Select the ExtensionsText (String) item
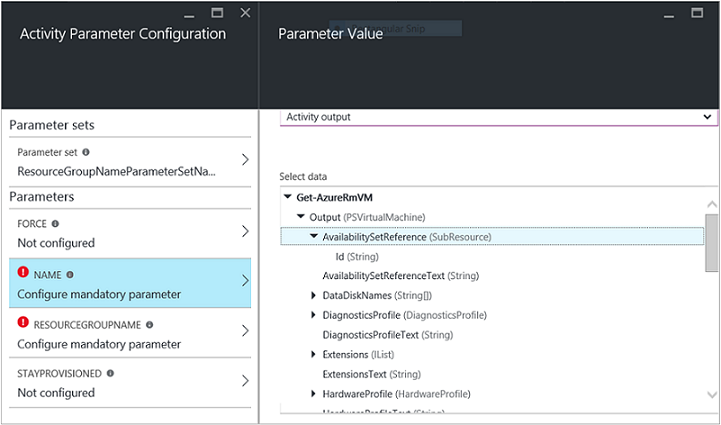The image size is (721, 425). [x=371, y=374]
